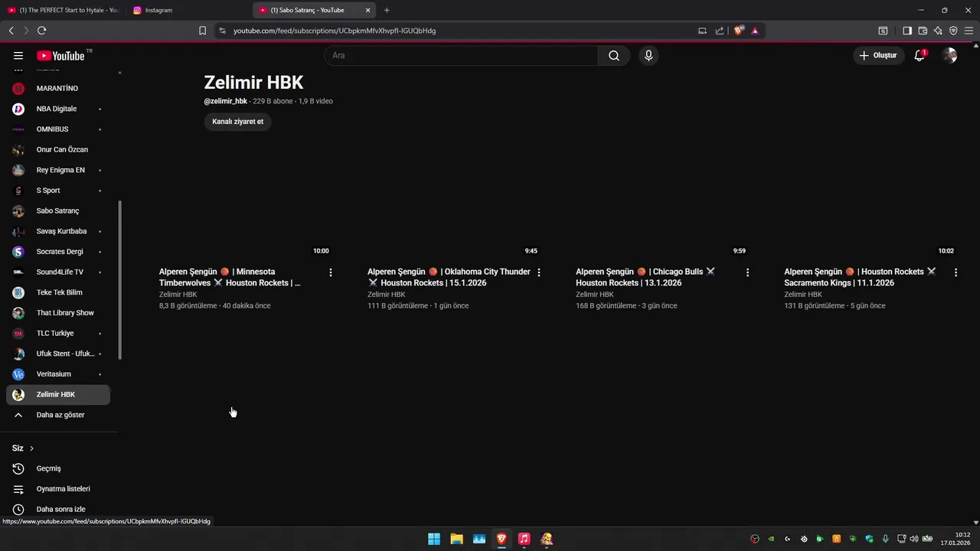Go to the YouTube home logo
This screenshot has width=980, height=551.
click(60, 56)
